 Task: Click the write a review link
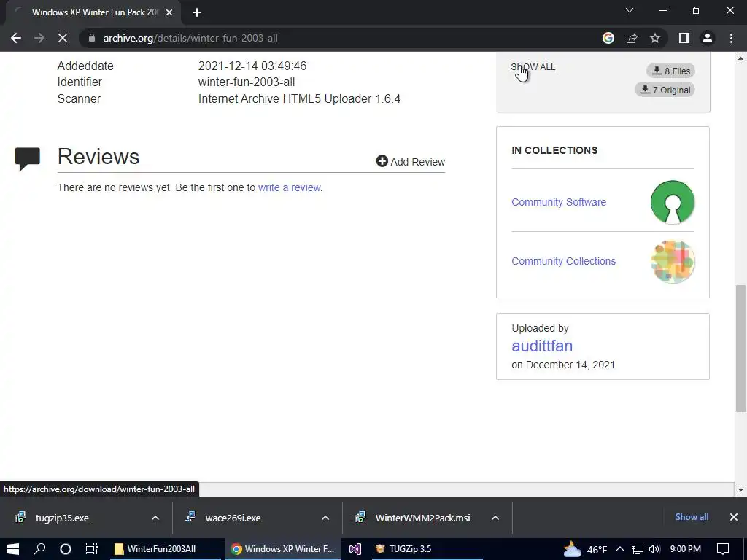[x=289, y=187]
